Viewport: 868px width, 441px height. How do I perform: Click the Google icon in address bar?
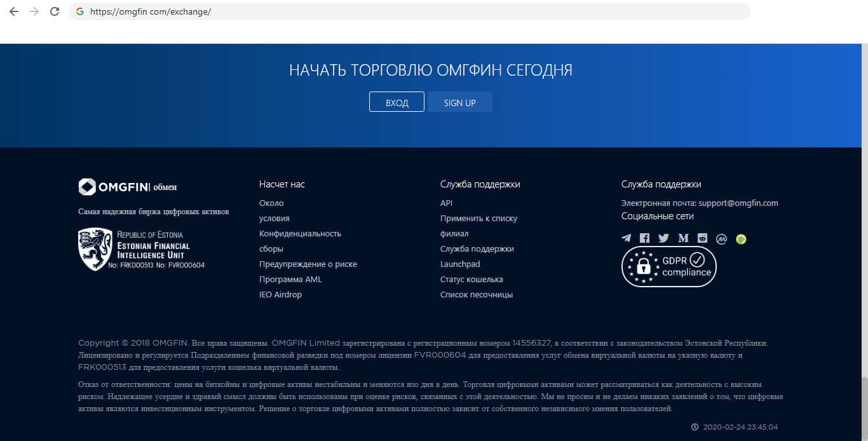pyautogui.click(x=80, y=11)
